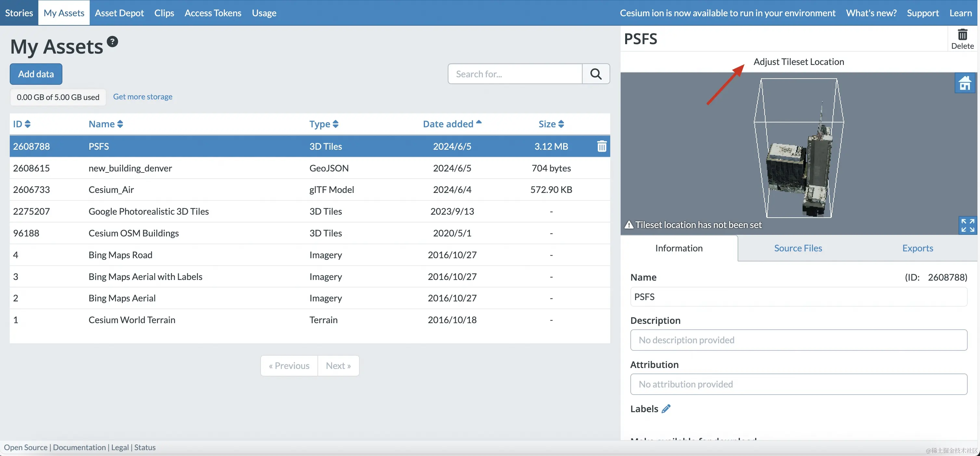Sort assets by the ID column
This screenshot has height=456, width=980.
pyautogui.click(x=22, y=124)
